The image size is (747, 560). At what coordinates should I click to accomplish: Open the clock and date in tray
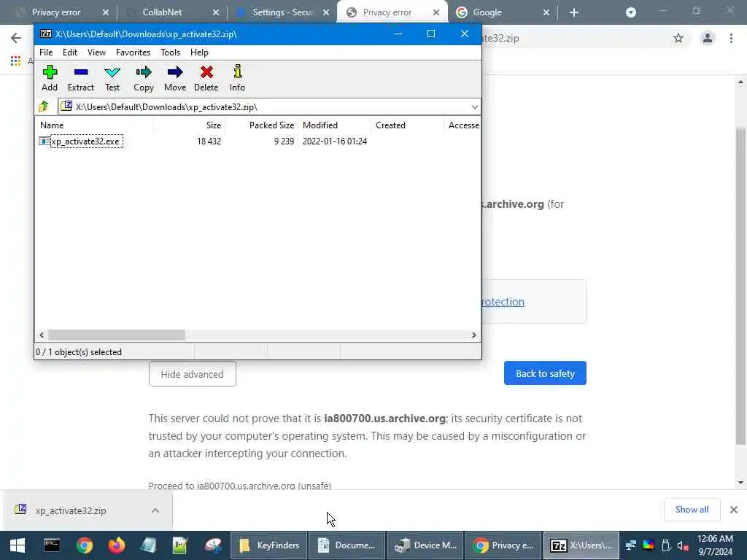[x=715, y=545]
